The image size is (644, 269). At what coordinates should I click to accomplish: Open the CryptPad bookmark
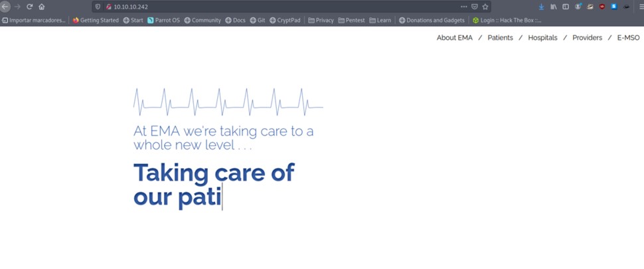pos(285,20)
